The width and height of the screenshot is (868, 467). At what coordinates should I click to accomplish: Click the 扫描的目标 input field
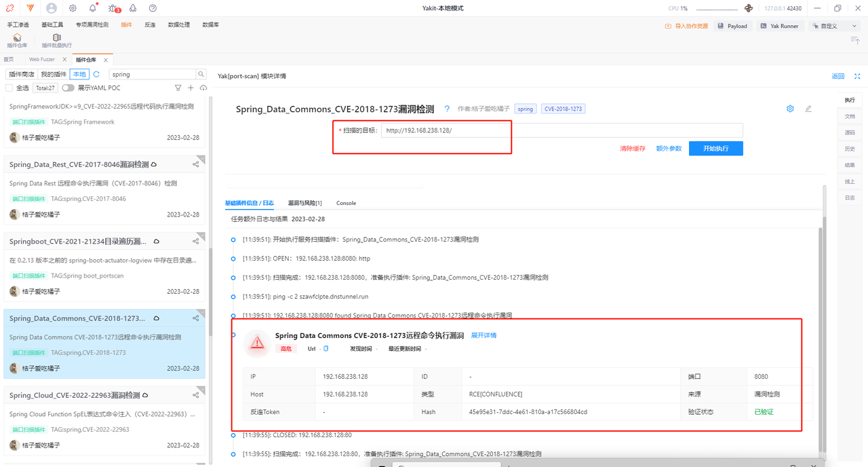pyautogui.click(x=561, y=130)
